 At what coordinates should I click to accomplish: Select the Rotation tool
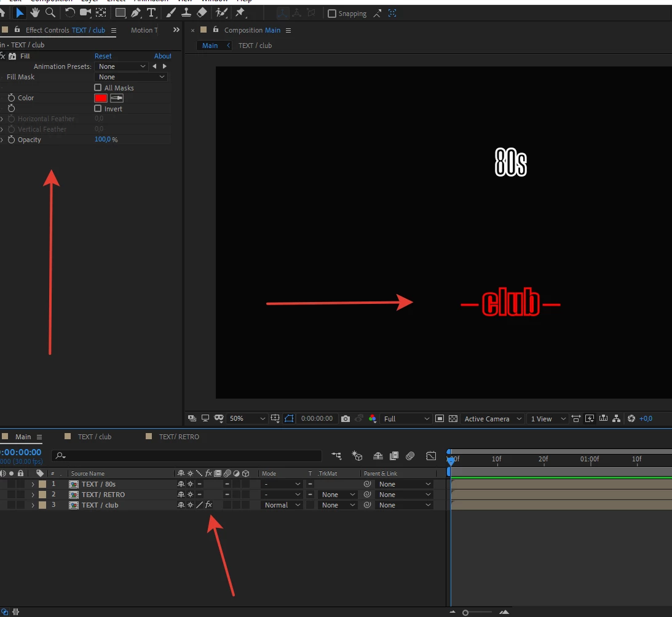coord(69,13)
